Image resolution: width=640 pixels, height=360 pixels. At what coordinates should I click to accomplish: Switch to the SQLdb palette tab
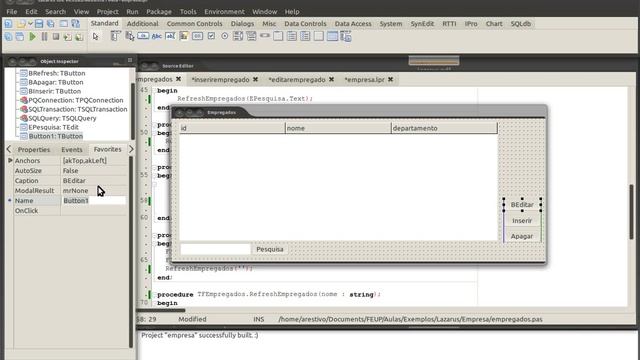point(521,24)
